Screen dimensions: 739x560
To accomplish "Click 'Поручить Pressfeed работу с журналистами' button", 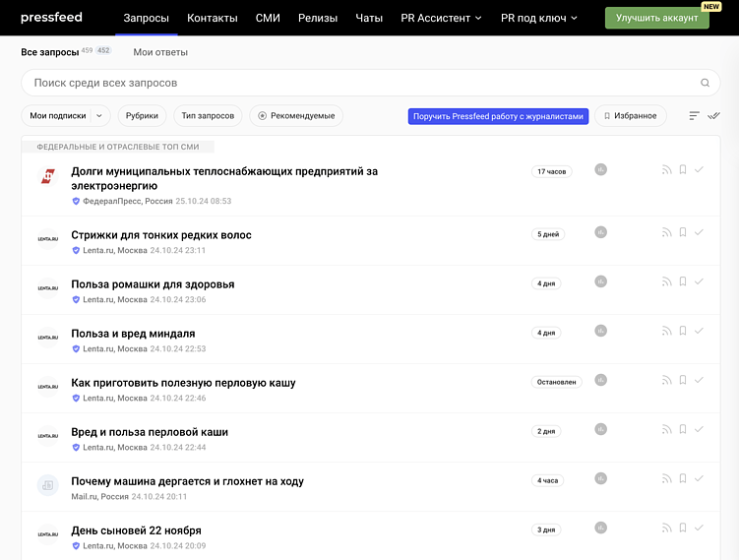I will 498,116.
